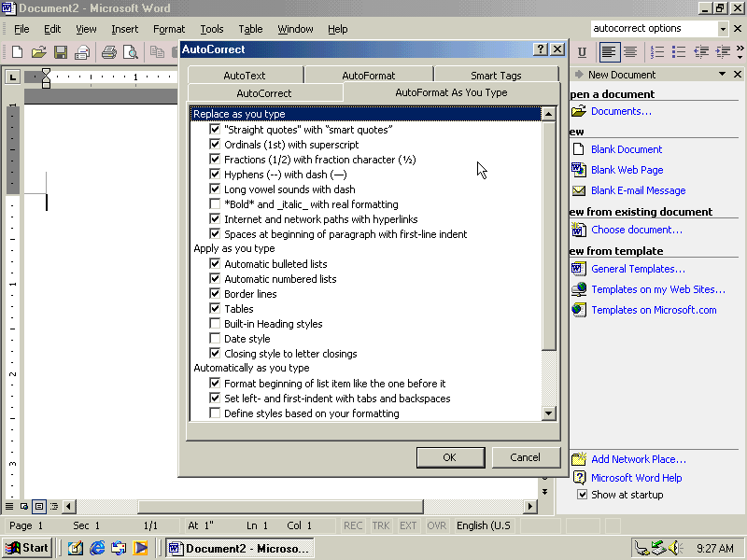Check Define styles based on your formatting
Viewport: 747px width, 560px height.
click(215, 413)
